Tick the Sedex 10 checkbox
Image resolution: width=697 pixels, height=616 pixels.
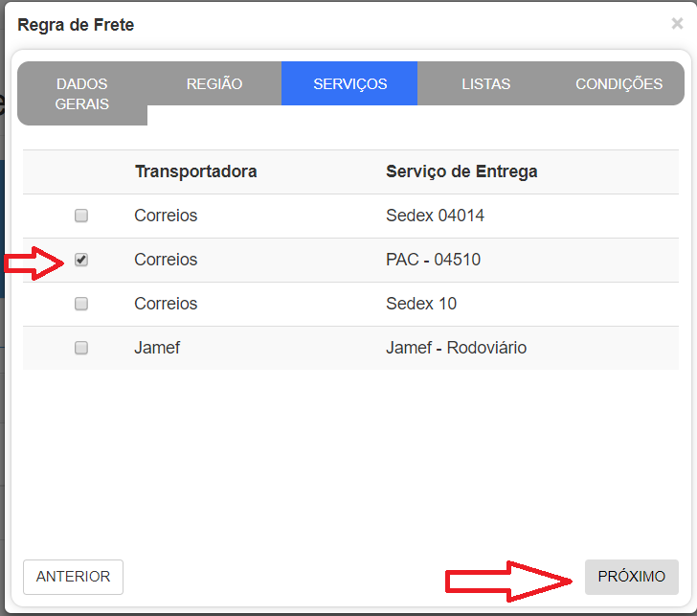click(x=81, y=304)
